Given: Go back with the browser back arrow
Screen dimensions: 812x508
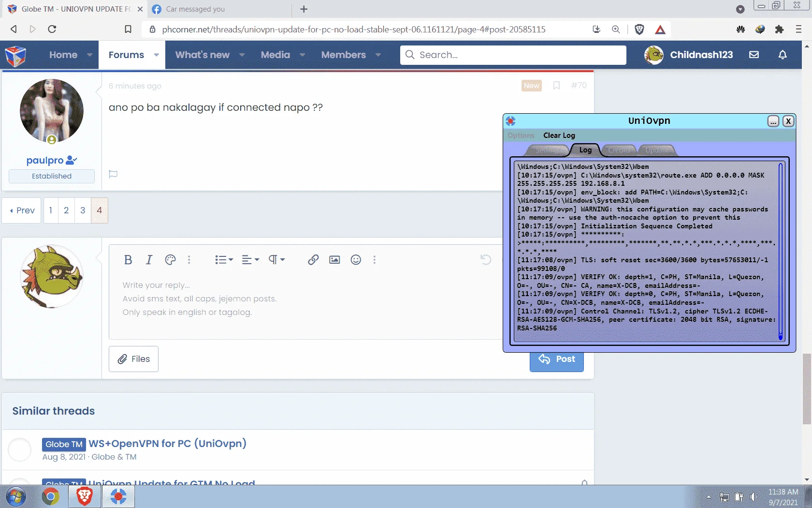Looking at the screenshot, I should click(14, 29).
